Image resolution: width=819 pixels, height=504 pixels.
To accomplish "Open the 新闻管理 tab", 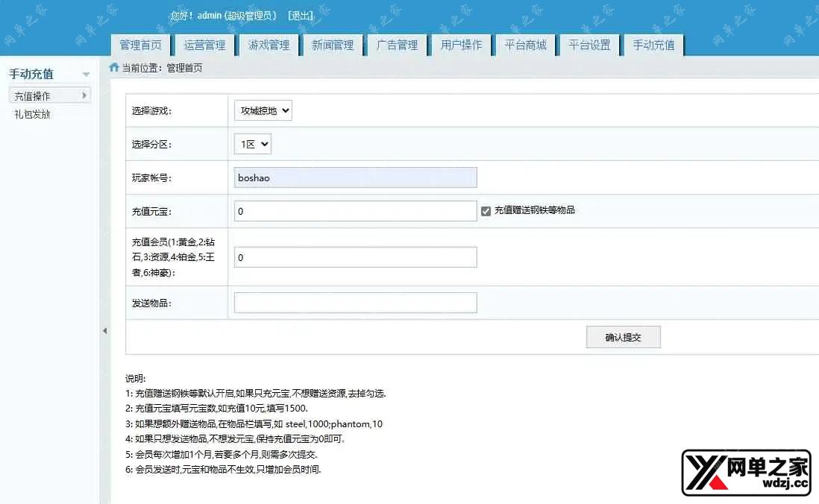I will [x=333, y=45].
